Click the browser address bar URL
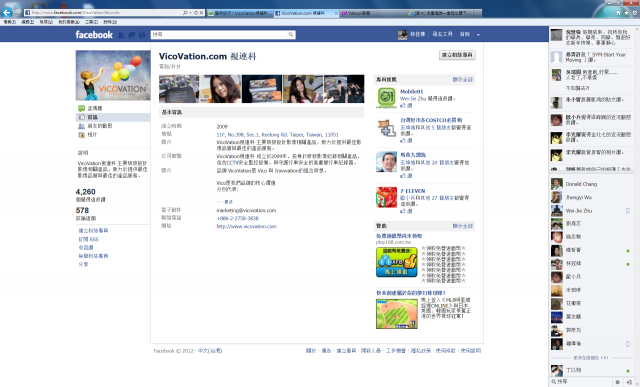Screen dimensions: 640x387 [103, 13]
